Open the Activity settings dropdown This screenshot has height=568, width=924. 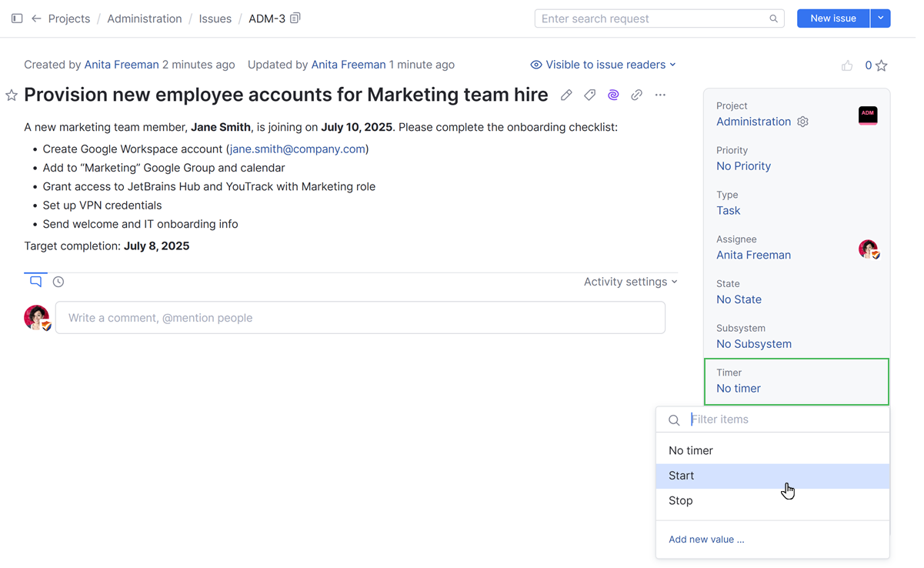point(630,282)
